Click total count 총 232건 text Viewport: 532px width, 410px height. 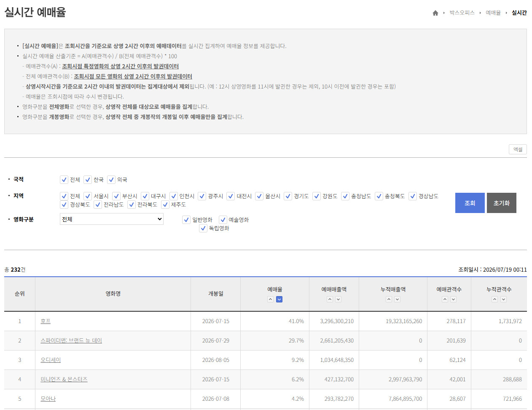(x=15, y=270)
